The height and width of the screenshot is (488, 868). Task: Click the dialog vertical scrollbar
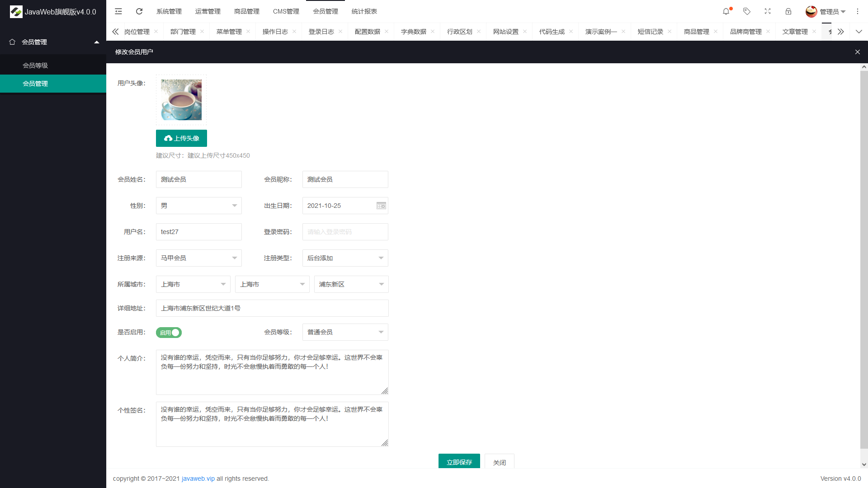864,260
